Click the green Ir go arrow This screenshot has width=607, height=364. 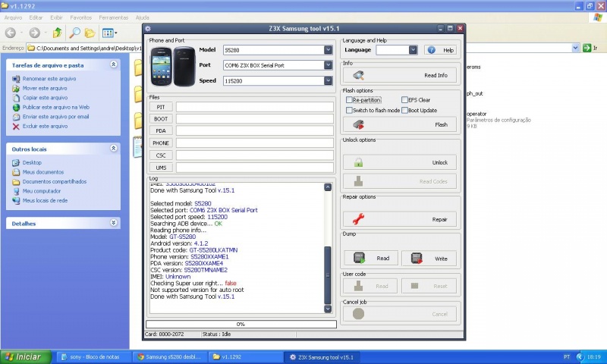[x=587, y=48]
